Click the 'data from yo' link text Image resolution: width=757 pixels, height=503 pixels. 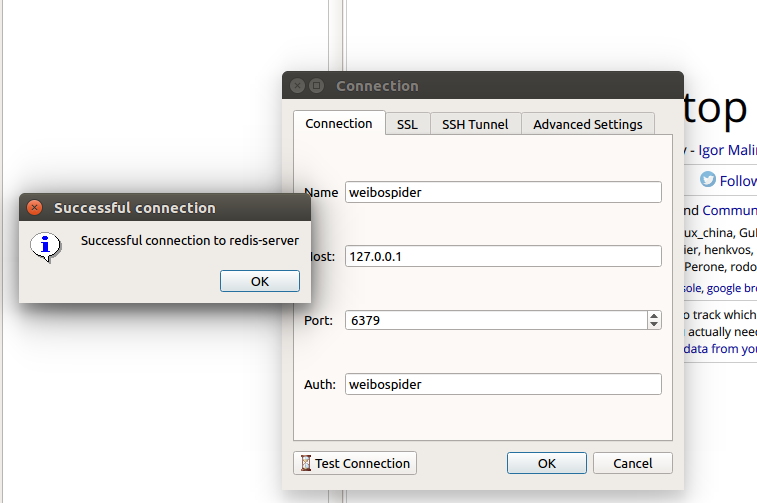pyautogui.click(x=720, y=349)
